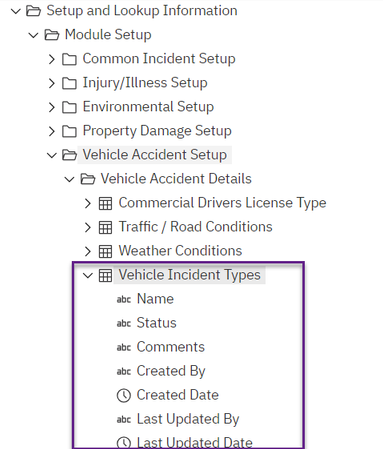Click the open folder icon for Vehicle Accident Details
Image resolution: width=383 pixels, height=449 pixels.
click(88, 179)
